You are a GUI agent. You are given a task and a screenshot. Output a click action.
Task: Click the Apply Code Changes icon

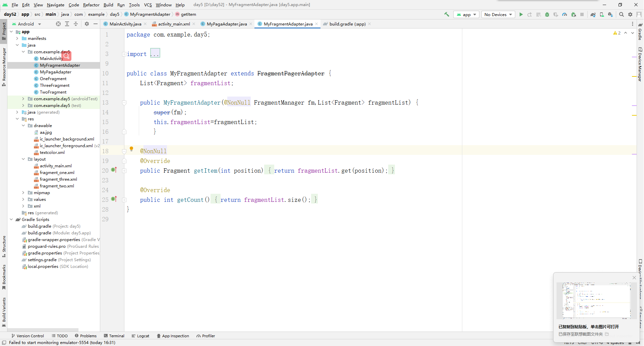coord(538,14)
